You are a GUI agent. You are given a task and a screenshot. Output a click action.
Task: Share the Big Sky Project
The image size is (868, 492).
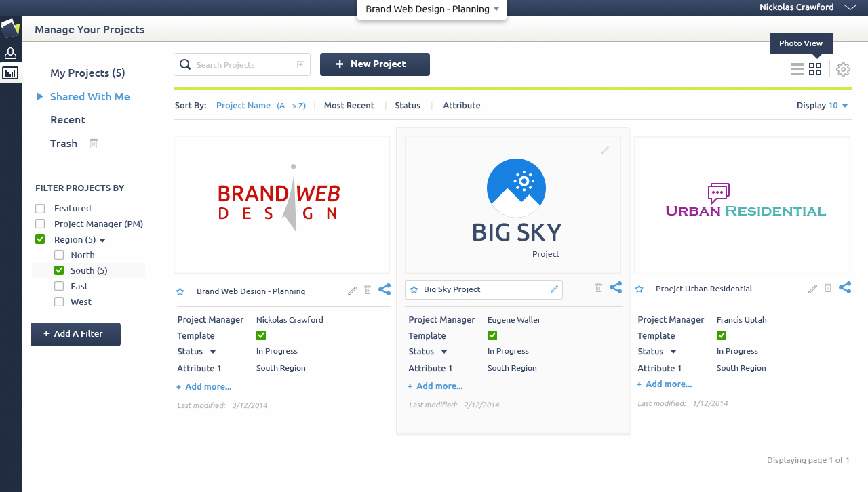616,287
